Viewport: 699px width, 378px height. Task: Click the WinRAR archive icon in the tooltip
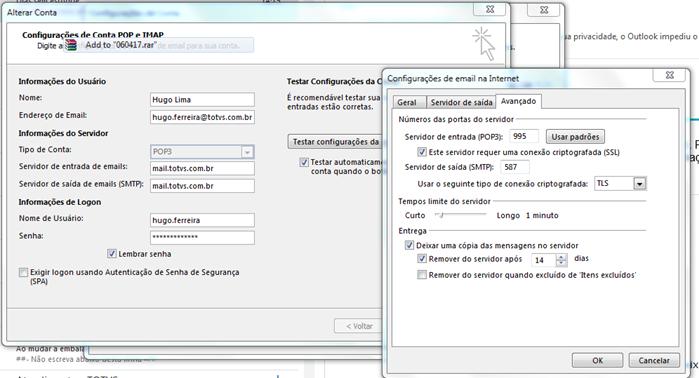(71, 45)
